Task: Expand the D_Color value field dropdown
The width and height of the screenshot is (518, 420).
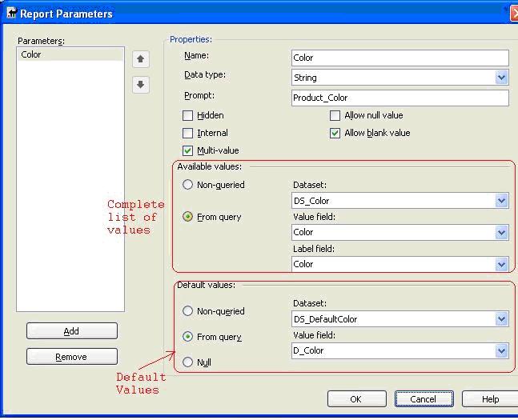Action: tap(501, 350)
